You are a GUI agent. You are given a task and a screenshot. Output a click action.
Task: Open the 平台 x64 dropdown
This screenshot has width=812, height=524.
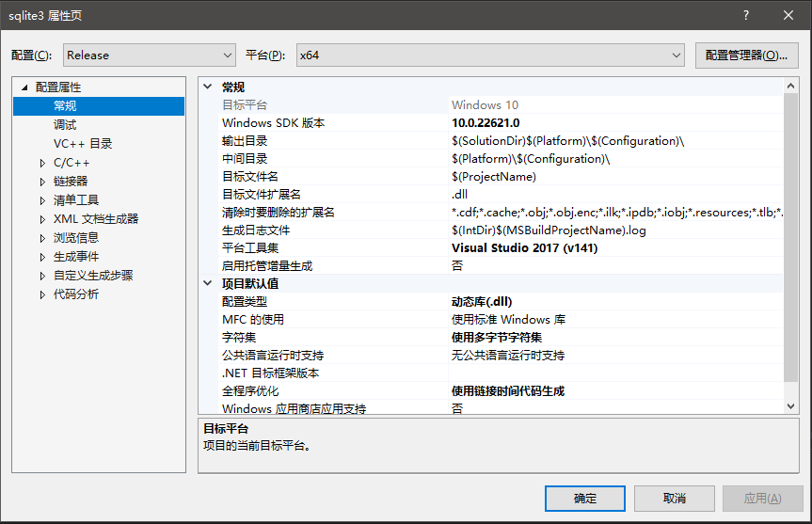pyautogui.click(x=489, y=56)
